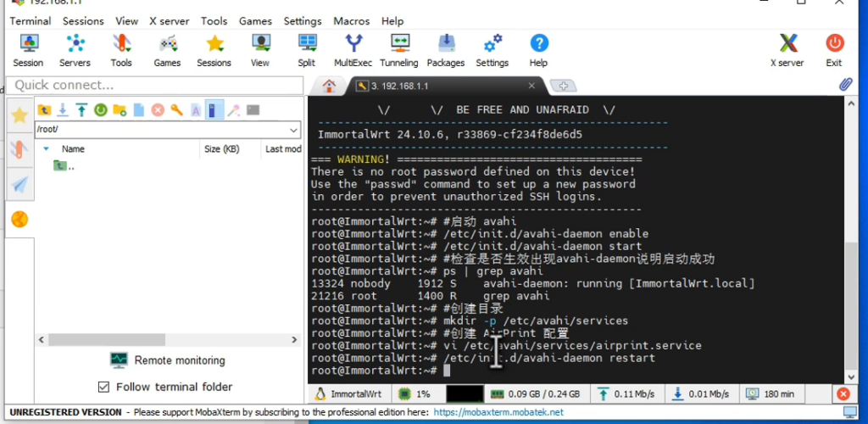Viewport: 868px width, 424px height.
Task: Open the sidebar Sftp globe tab
Action: point(19,219)
